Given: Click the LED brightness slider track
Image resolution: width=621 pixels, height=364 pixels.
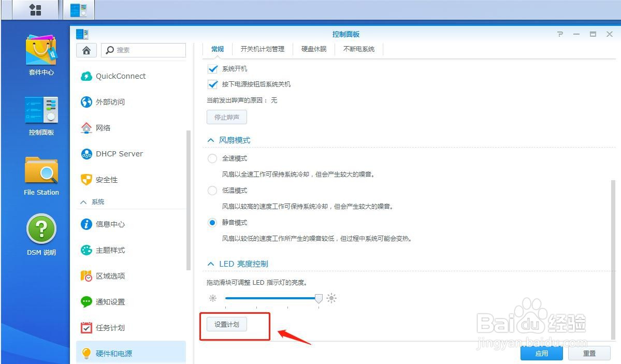Looking at the screenshot, I should (272, 298).
